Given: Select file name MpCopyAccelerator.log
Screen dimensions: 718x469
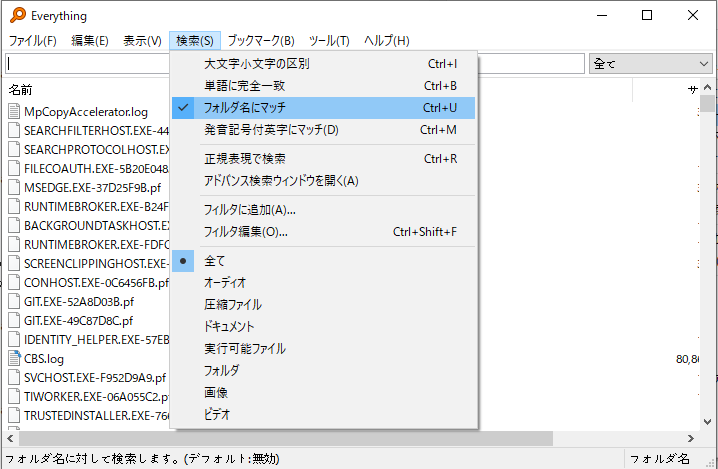Looking at the screenshot, I should tap(86, 112).
